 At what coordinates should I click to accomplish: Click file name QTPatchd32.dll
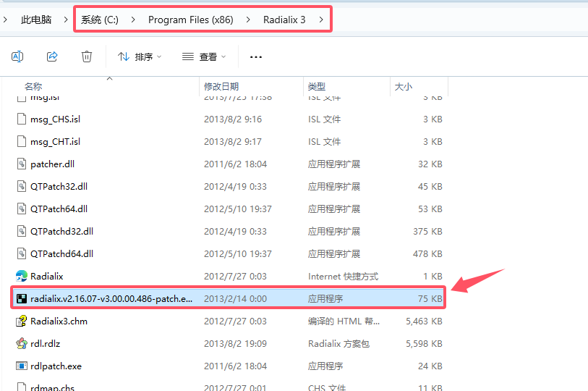click(62, 232)
